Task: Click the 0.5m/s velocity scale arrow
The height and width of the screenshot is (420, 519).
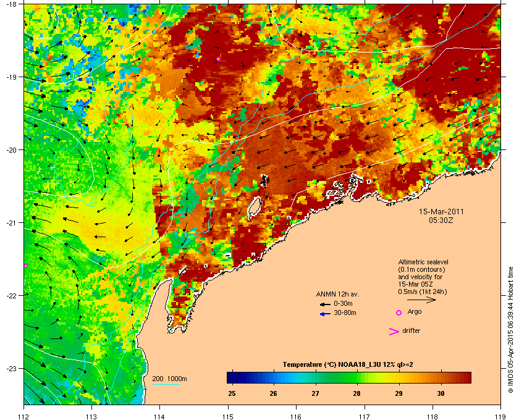Action: click(421, 300)
